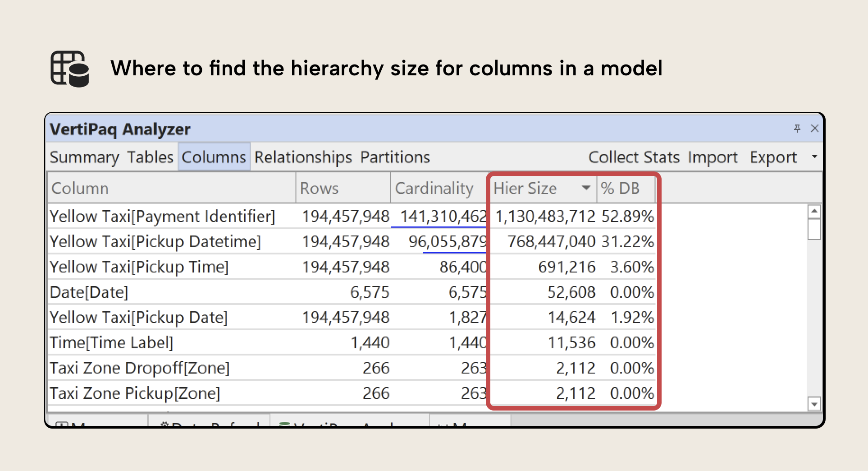The height and width of the screenshot is (471, 868).
Task: Sort by the Cardinality column header
Action: coord(434,188)
